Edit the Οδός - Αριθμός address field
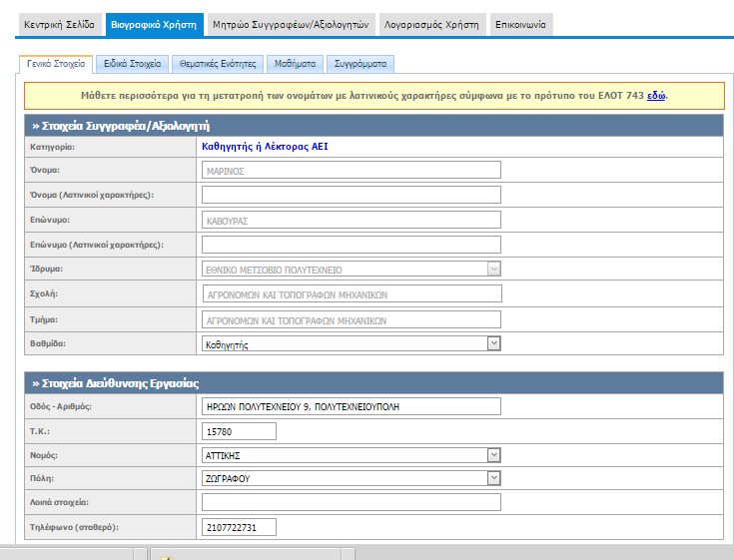The image size is (734, 560). coord(352,406)
